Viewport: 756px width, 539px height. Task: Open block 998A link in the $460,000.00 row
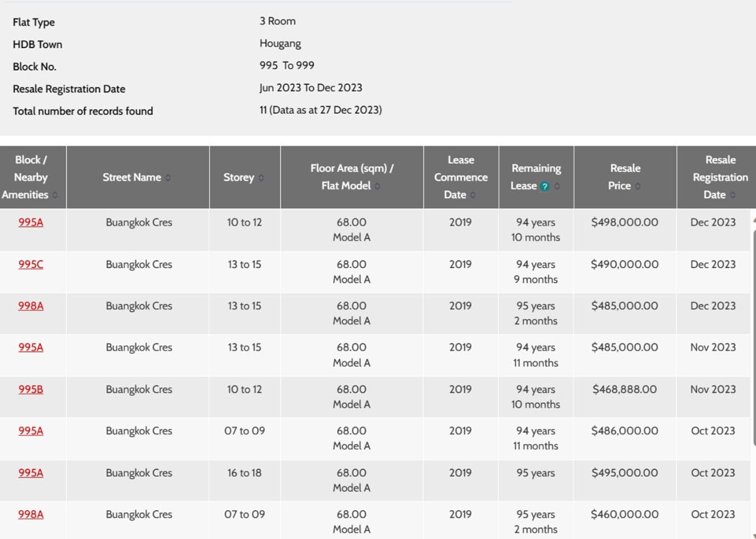[31, 515]
